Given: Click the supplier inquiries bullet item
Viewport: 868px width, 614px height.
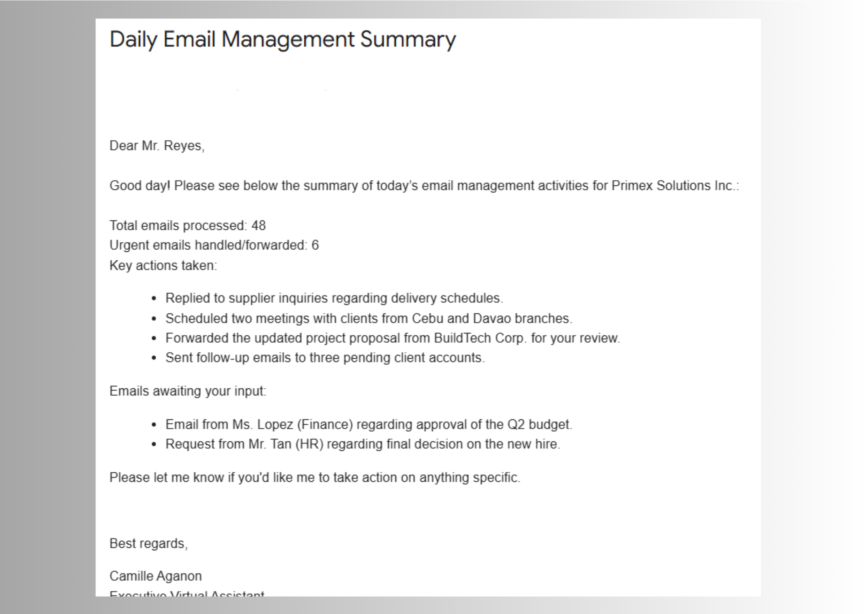Looking at the screenshot, I should tap(334, 298).
